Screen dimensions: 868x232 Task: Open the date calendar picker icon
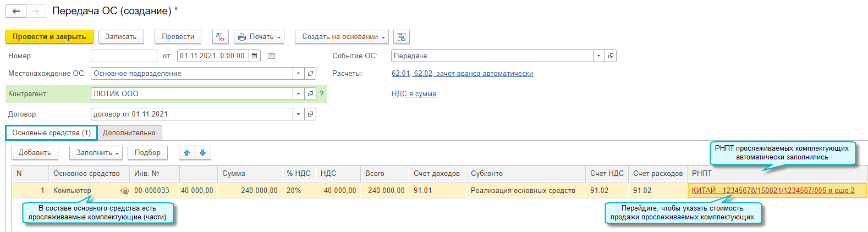pyautogui.click(x=254, y=56)
